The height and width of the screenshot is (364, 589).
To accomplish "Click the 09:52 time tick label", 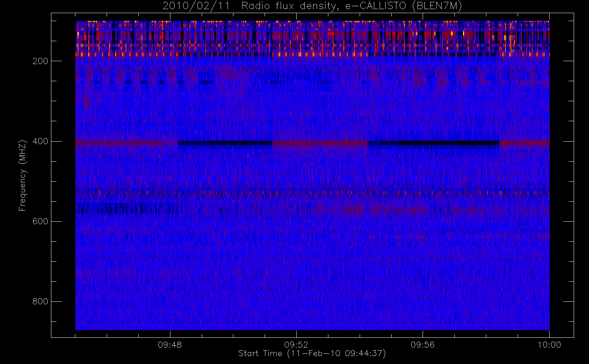I will [x=296, y=345].
